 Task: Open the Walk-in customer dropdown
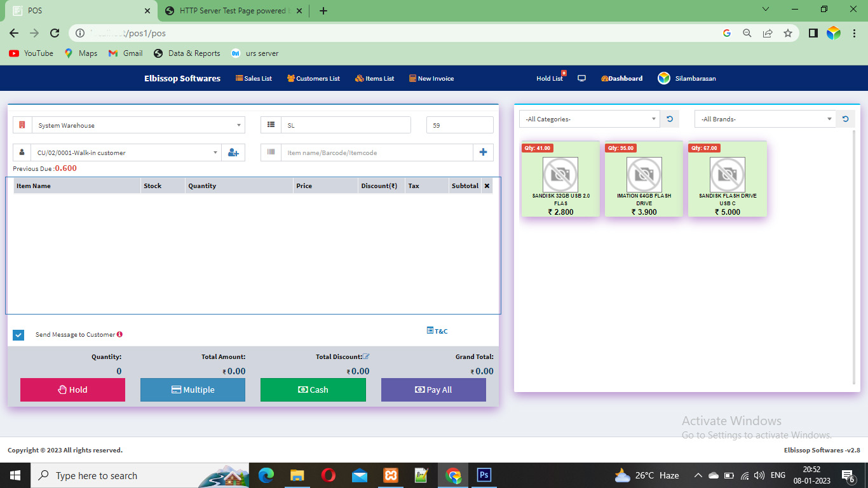(126, 152)
